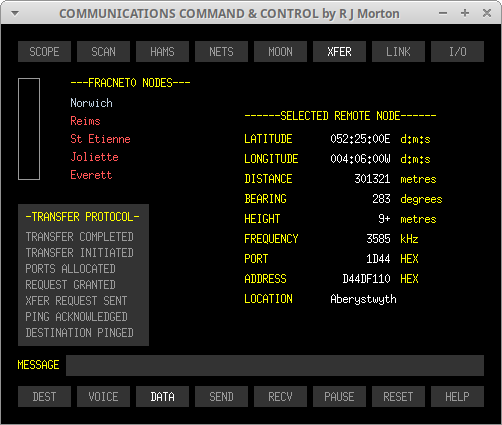Click XFER REQUEST SENT status line
The image size is (502, 425).
click(76, 301)
